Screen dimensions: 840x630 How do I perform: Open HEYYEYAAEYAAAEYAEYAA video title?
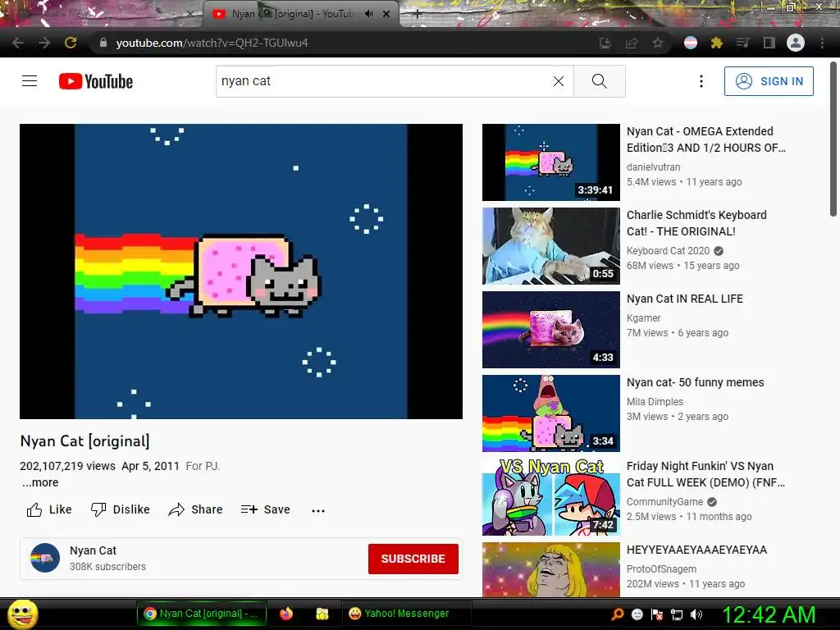[696, 550]
